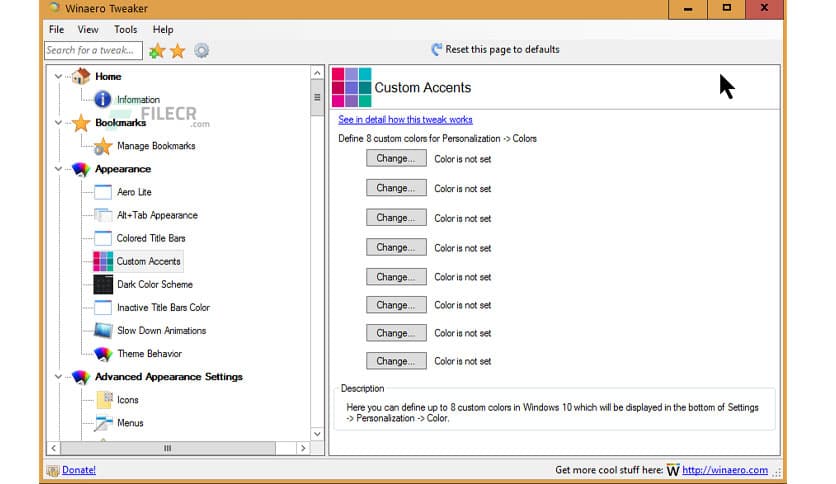Click the Alt+Tab Appearance icon

point(102,215)
